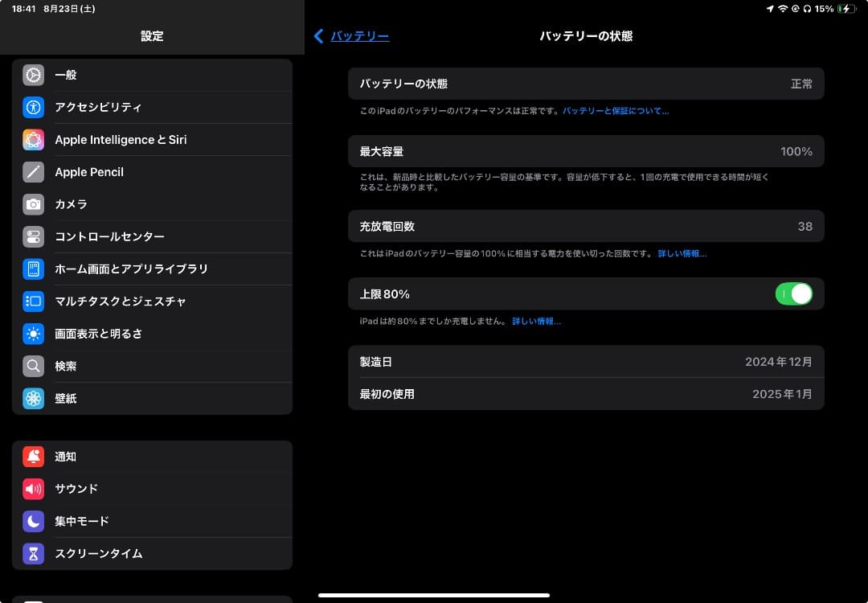Image resolution: width=868 pixels, height=603 pixels.
Task: Select the マルチタスクとジェスチャ icon
Action: coord(34,301)
